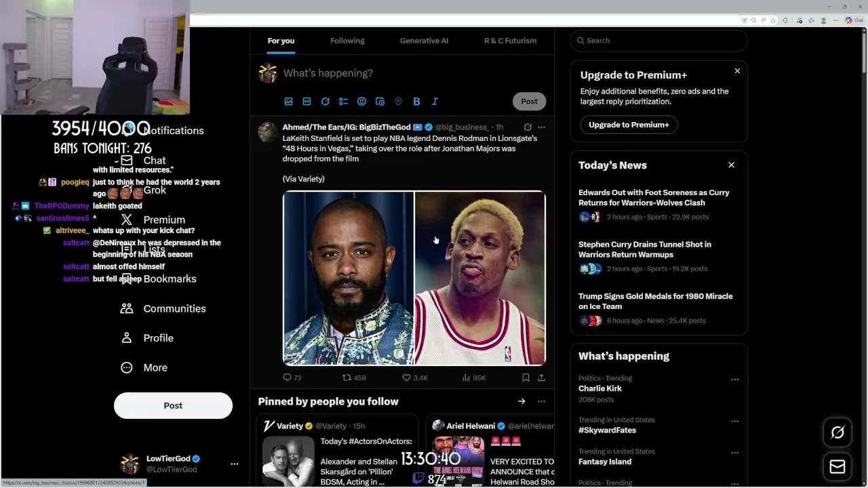This screenshot has width=868, height=488.
Task: Open the Generative AI tab
Action: 424,41
